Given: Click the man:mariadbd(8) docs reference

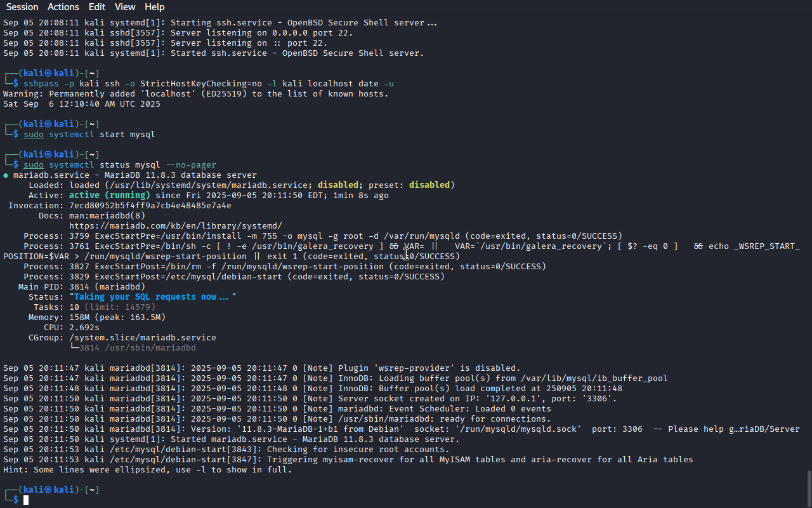Looking at the screenshot, I should click(x=107, y=216).
